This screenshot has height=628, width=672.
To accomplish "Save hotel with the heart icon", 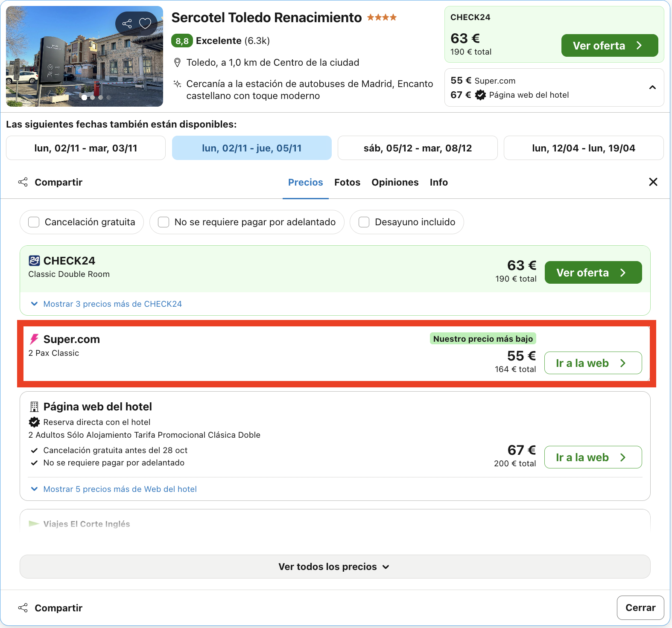I will tap(145, 23).
